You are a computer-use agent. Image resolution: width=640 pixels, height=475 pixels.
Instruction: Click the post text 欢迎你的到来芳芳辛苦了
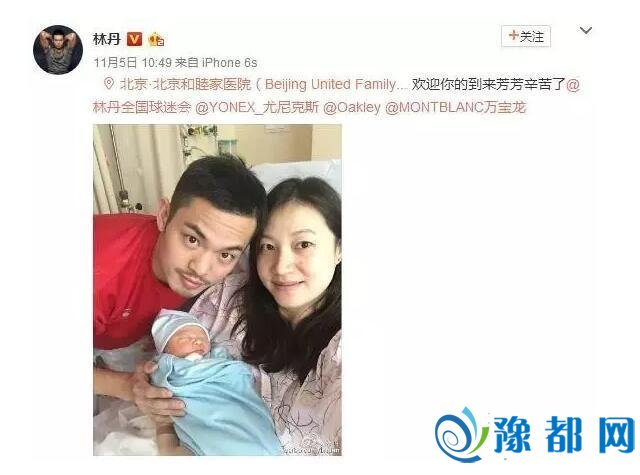488,84
